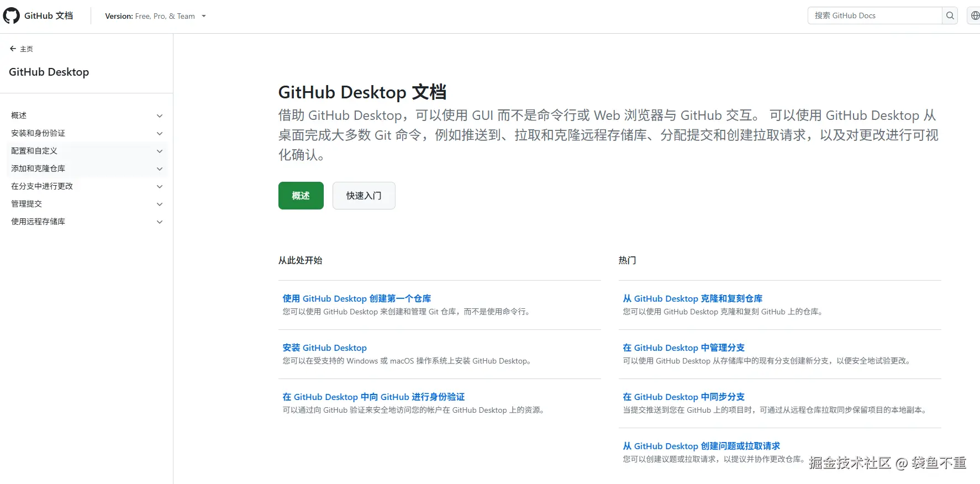Expand the 安装和身份验证 chevron
Screen dimensions: 980x484
click(x=160, y=133)
